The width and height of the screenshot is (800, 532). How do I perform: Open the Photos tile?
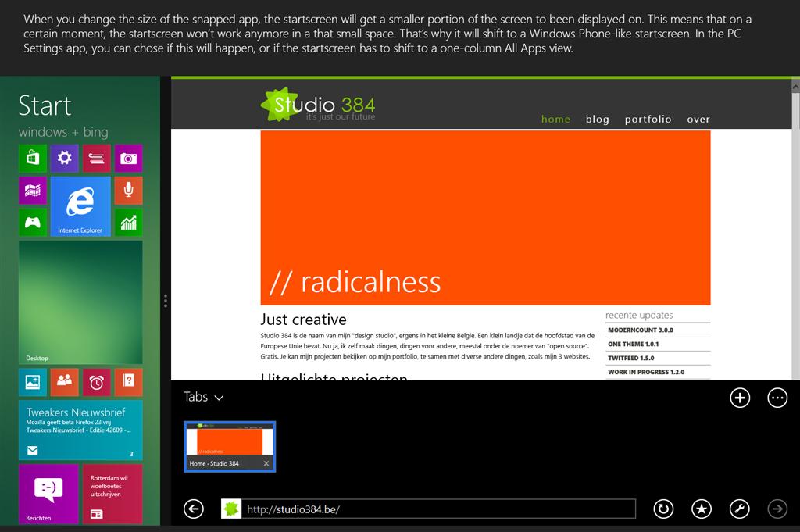point(33,382)
